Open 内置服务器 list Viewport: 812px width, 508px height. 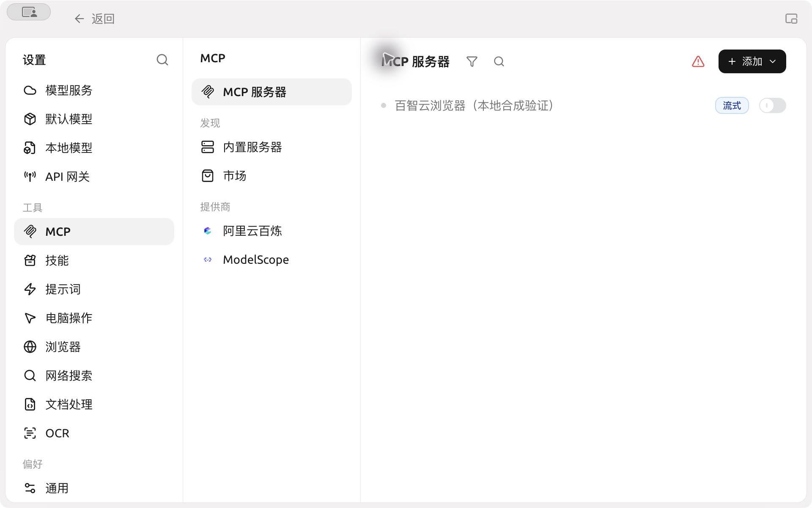(x=272, y=147)
